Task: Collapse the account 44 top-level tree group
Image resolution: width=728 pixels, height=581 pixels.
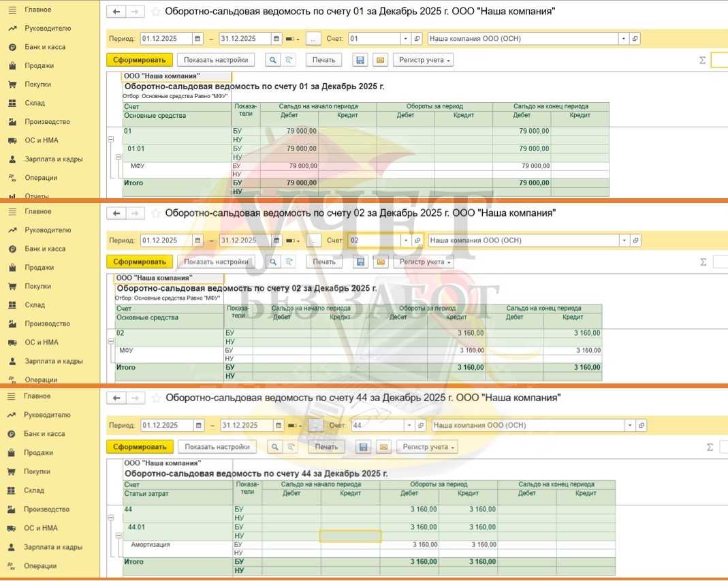Action: point(110,518)
